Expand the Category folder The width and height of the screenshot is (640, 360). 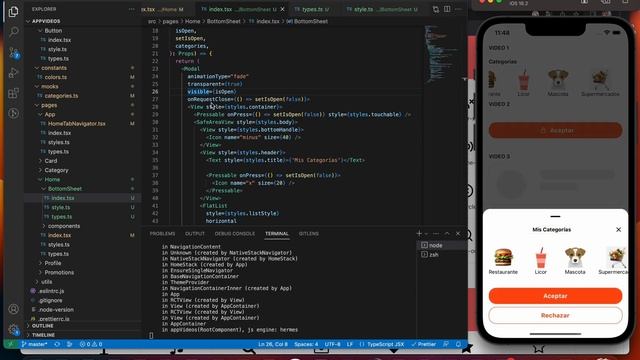pyautogui.click(x=56, y=170)
